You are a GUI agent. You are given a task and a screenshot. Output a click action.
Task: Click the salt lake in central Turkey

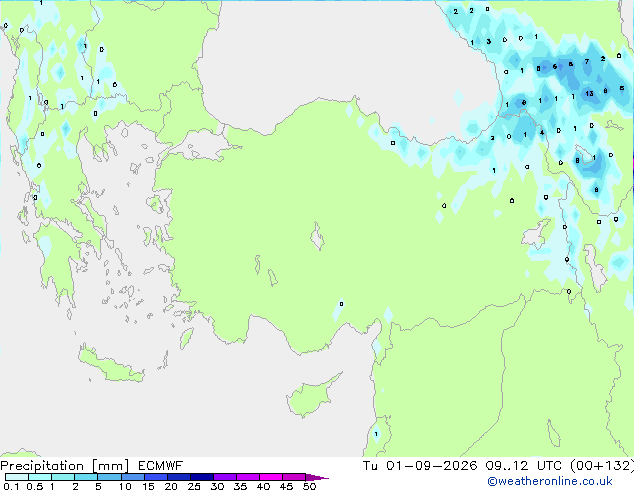click(x=317, y=237)
